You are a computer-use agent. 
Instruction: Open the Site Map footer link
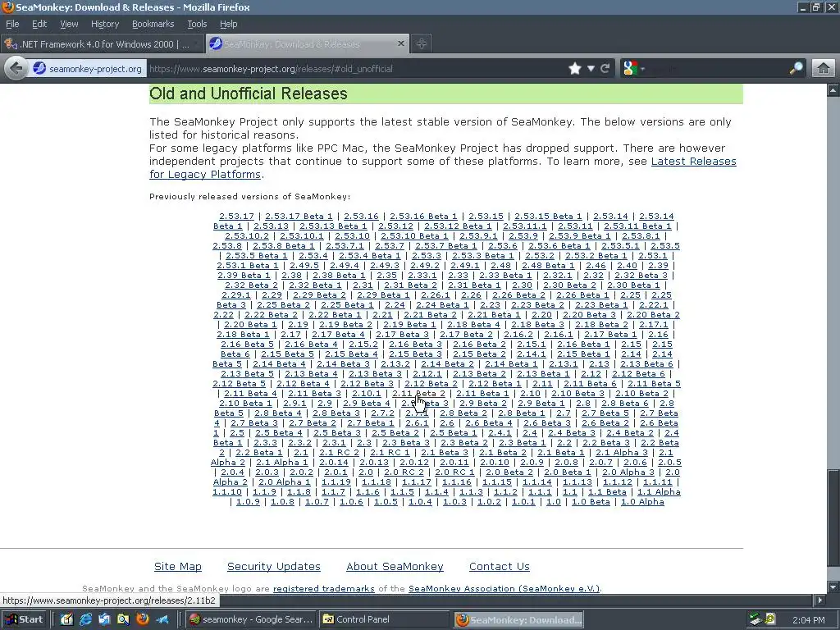[178, 566]
